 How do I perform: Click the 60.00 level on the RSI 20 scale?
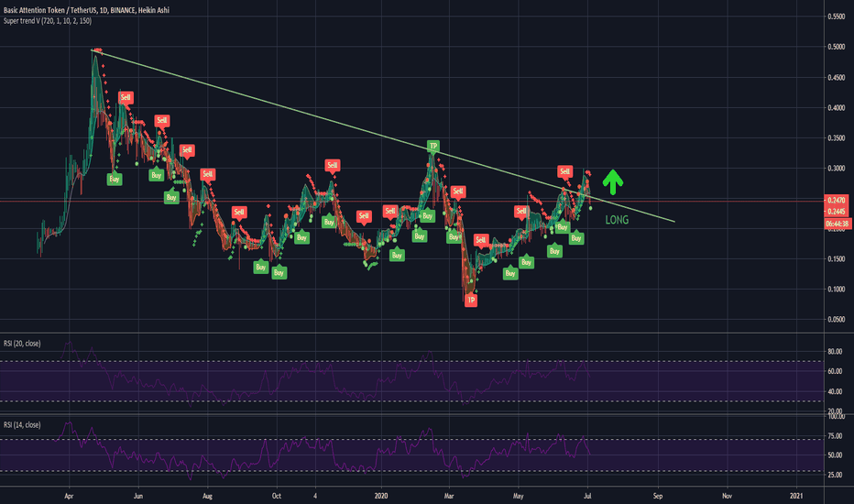(835, 371)
